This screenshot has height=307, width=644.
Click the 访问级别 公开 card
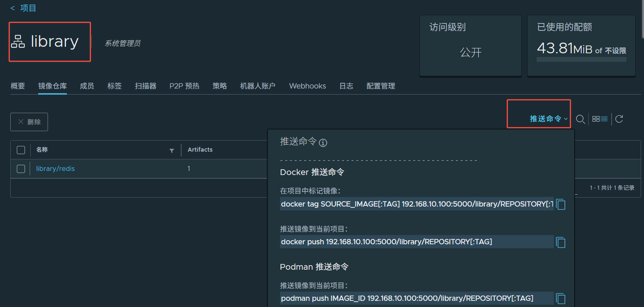[x=471, y=45]
